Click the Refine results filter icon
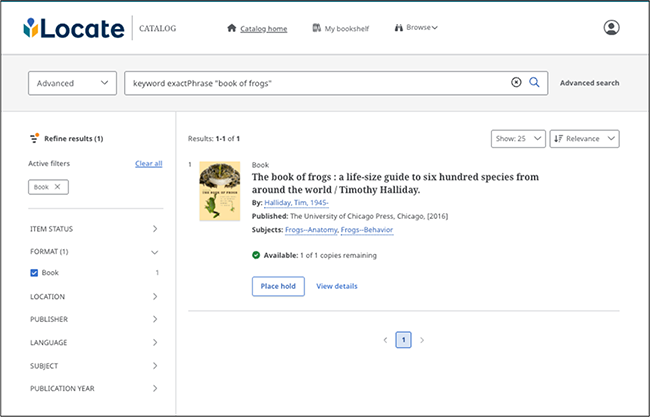Image resolution: width=650 pixels, height=417 pixels. [x=34, y=138]
